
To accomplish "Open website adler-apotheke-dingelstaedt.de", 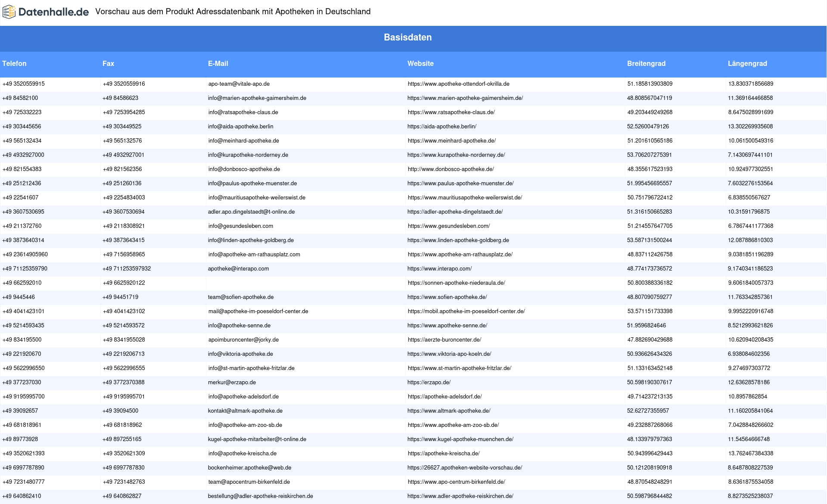I will click(x=455, y=212).
